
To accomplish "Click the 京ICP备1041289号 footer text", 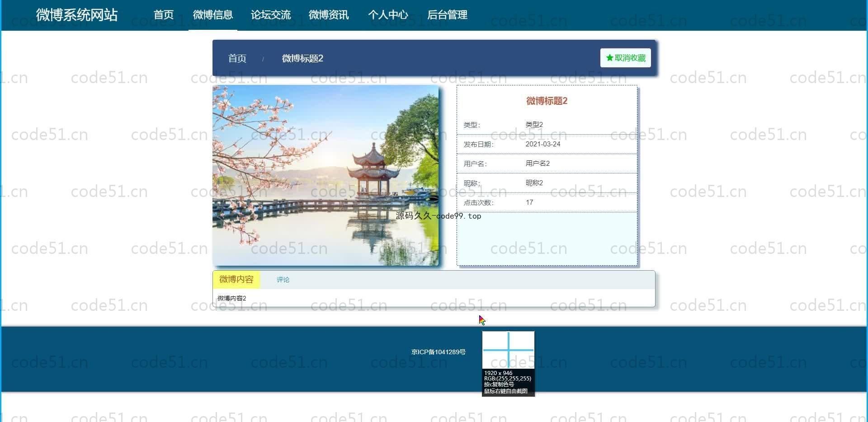I will click(439, 352).
